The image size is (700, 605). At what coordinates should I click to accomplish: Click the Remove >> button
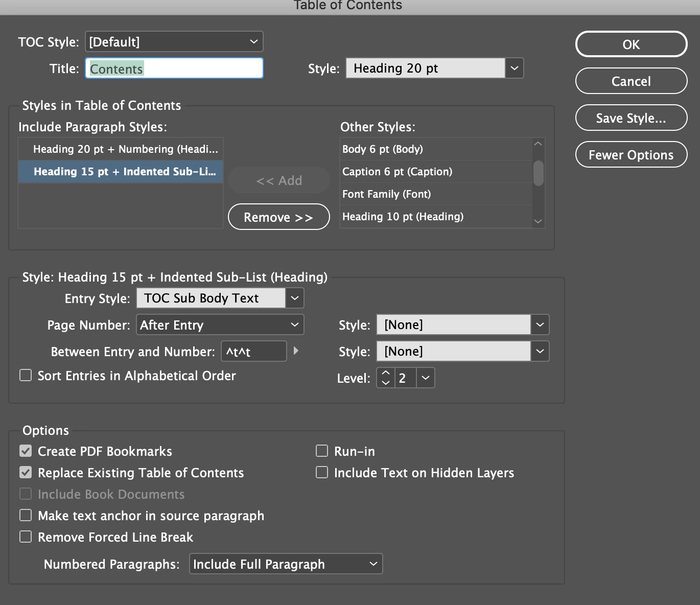point(278,217)
